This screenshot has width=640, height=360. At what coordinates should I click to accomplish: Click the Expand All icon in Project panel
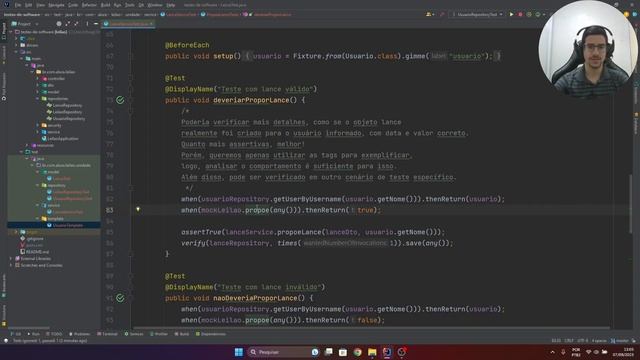tap(68, 24)
